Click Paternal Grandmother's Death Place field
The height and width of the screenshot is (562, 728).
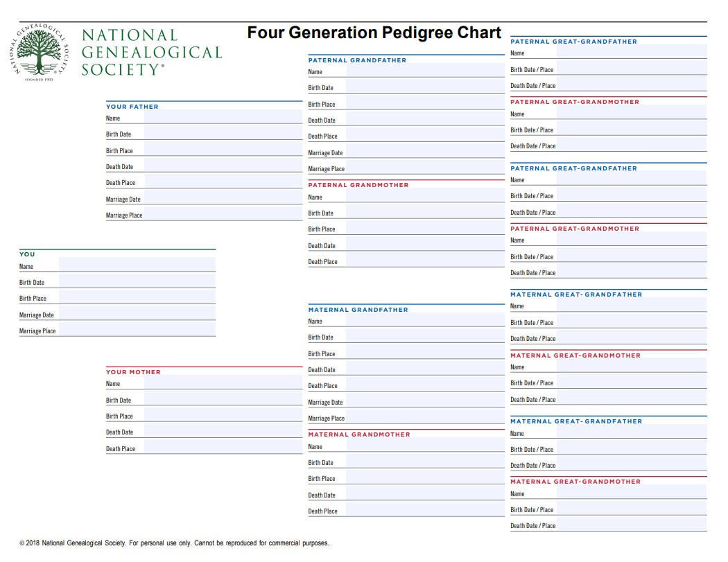click(x=425, y=260)
